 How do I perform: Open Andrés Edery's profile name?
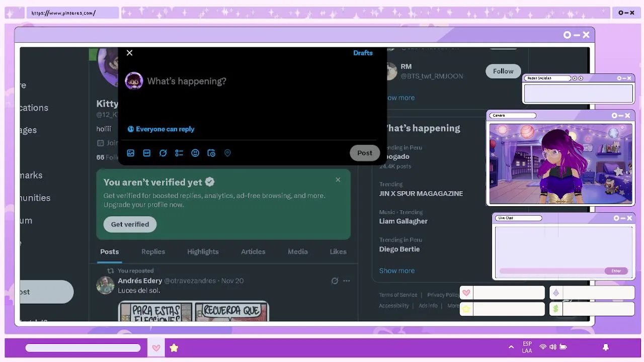pos(140,281)
